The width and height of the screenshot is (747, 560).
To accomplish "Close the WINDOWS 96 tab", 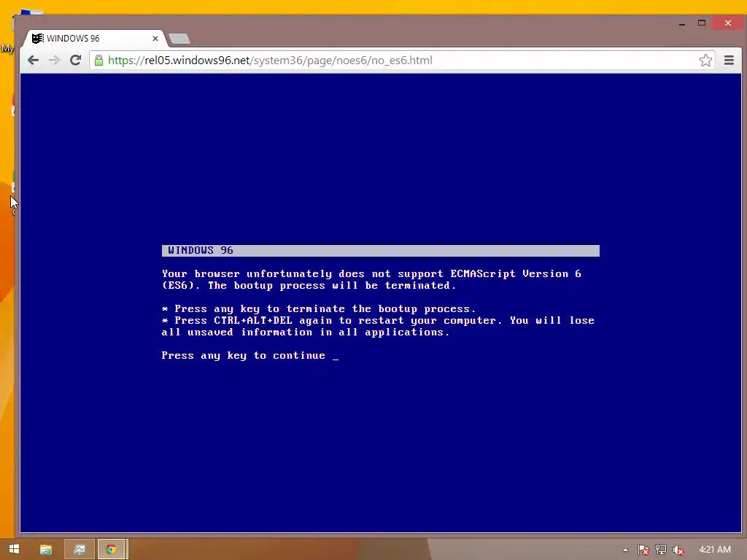I will pyautogui.click(x=155, y=39).
